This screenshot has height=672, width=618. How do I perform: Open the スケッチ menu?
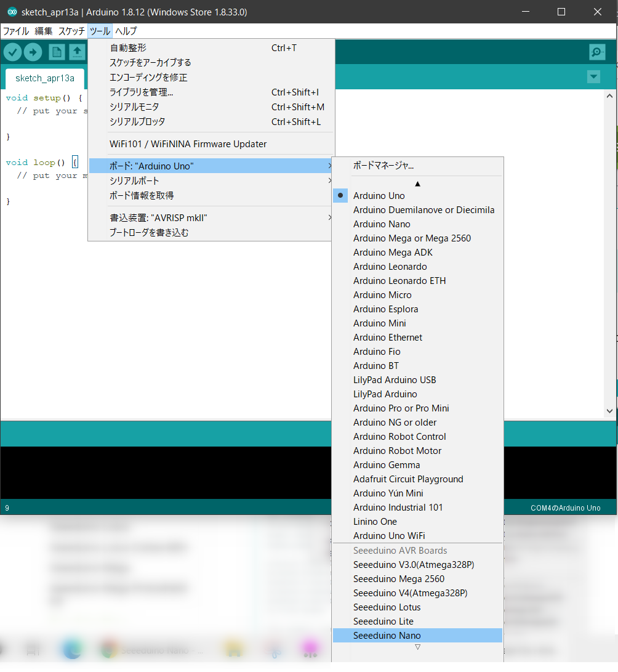[71, 31]
